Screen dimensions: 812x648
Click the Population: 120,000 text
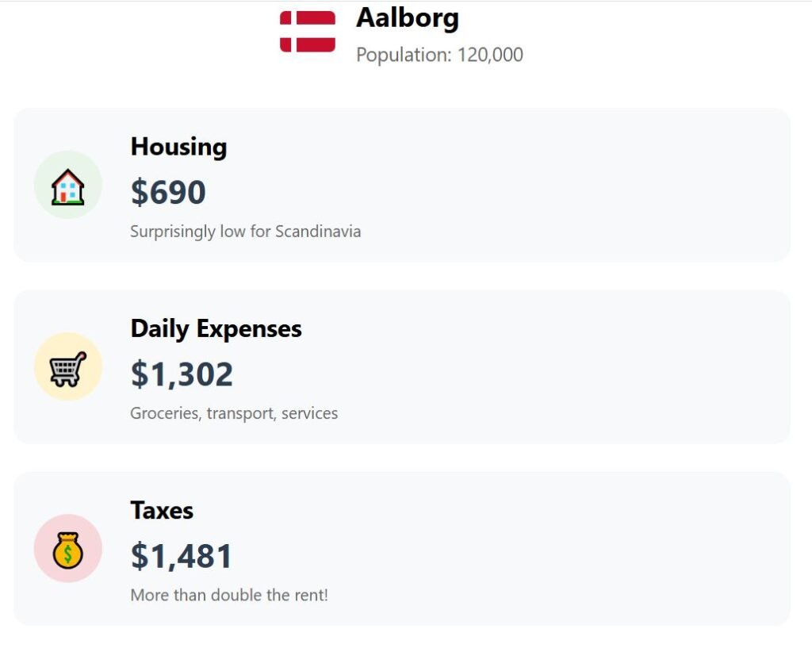439,55
